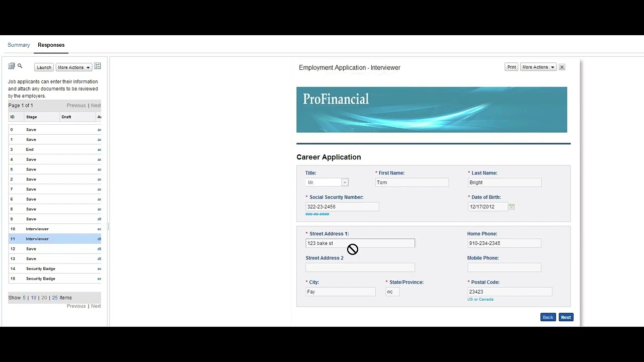Select the Responses tab
This screenshot has width=644, height=362.
coord(51,45)
